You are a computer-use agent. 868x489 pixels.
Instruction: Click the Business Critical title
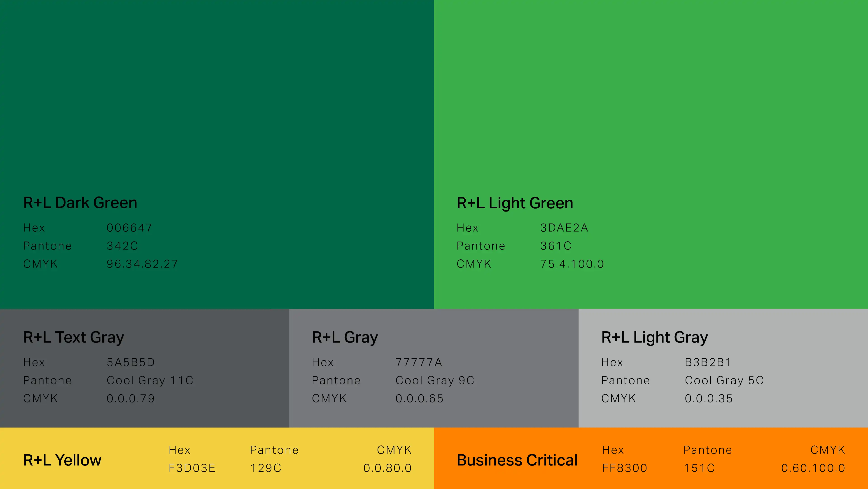pyautogui.click(x=517, y=460)
